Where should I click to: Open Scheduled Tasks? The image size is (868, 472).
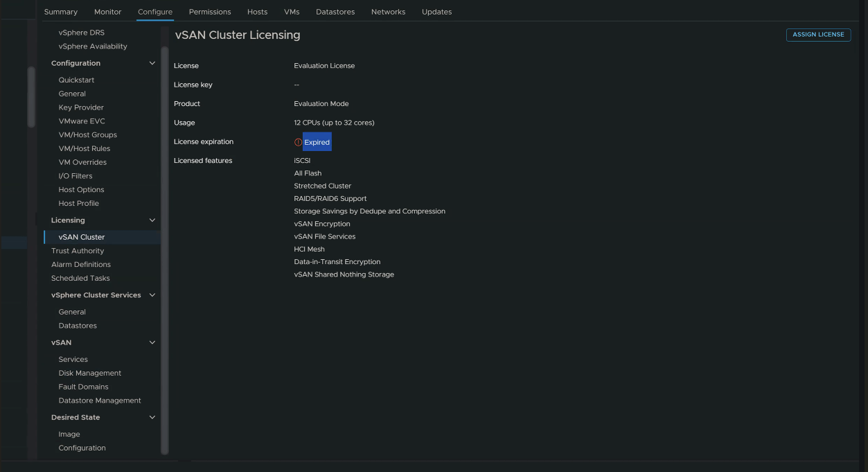pyautogui.click(x=80, y=278)
